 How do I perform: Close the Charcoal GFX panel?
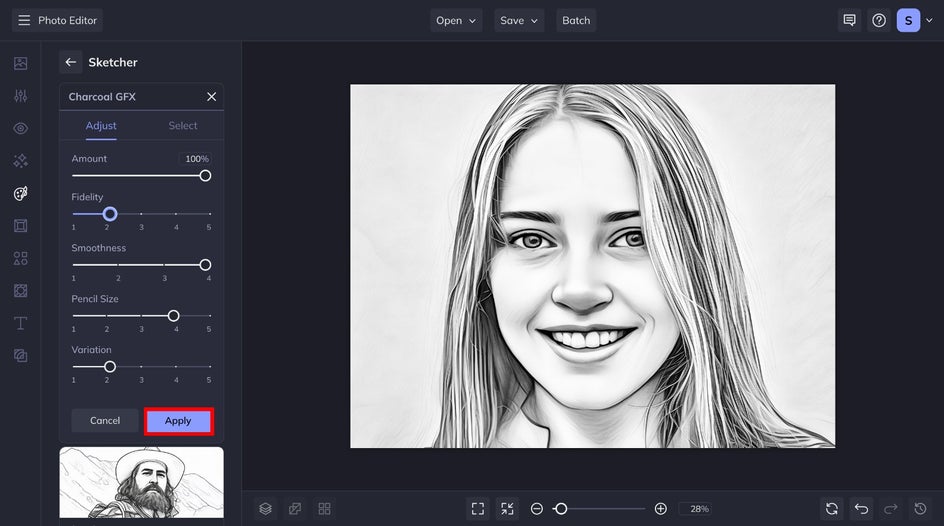(x=211, y=97)
